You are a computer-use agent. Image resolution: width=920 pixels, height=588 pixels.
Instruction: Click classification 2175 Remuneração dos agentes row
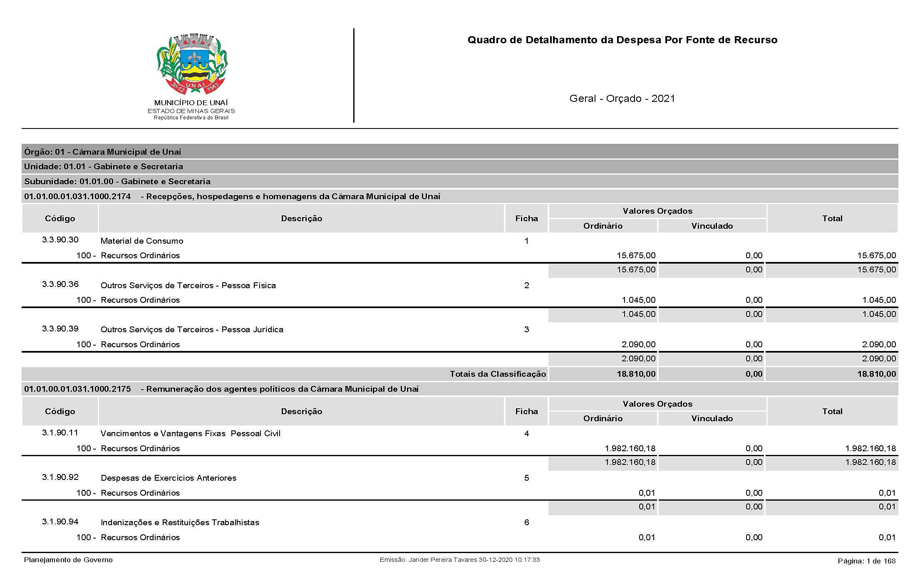221,389
